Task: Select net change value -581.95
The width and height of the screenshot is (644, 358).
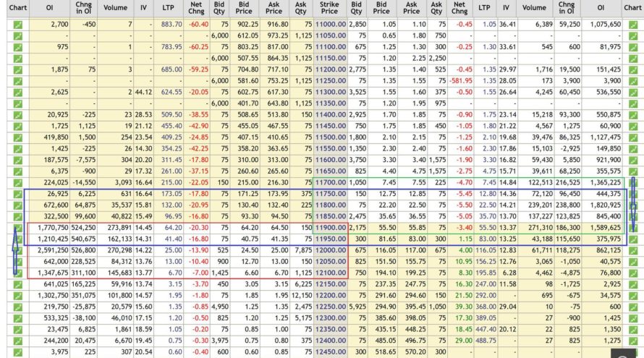Action: pyautogui.click(x=460, y=81)
